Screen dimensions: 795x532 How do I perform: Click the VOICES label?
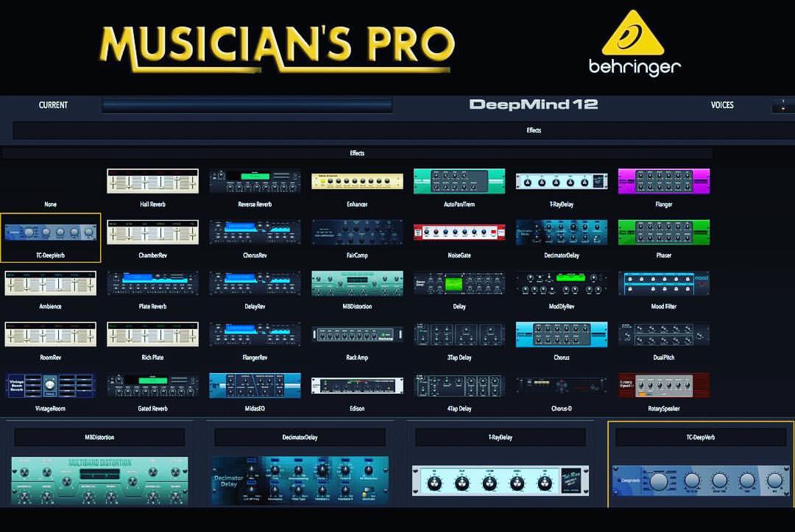click(x=722, y=105)
